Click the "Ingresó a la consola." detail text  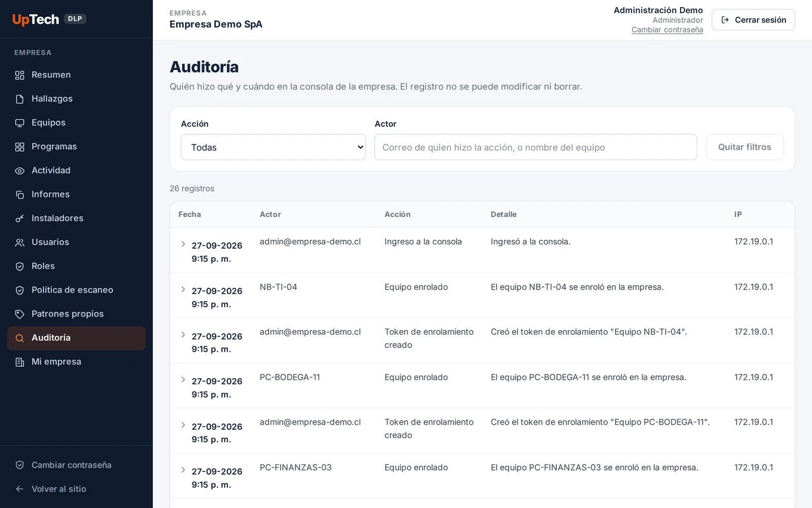pos(530,242)
